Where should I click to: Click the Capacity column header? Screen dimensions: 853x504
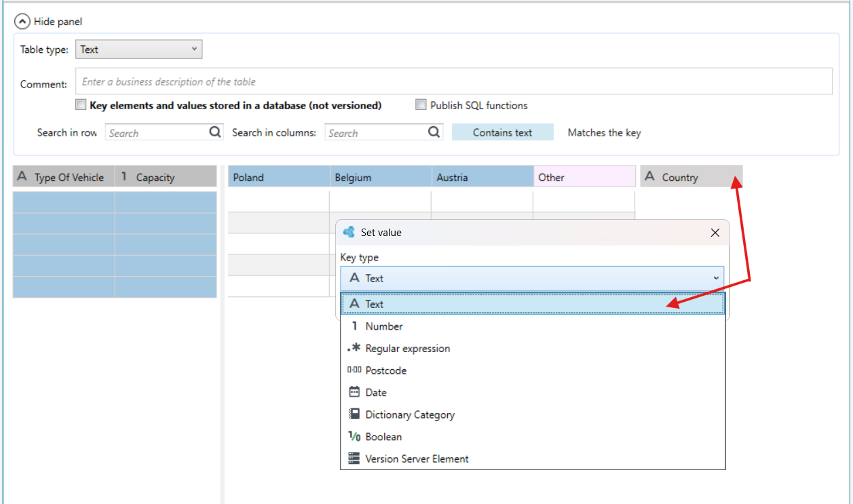[166, 177]
